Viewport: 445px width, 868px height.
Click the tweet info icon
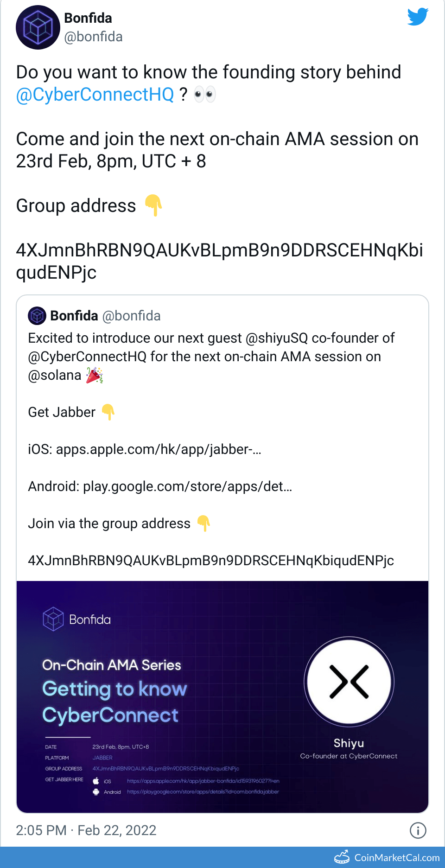[418, 830]
